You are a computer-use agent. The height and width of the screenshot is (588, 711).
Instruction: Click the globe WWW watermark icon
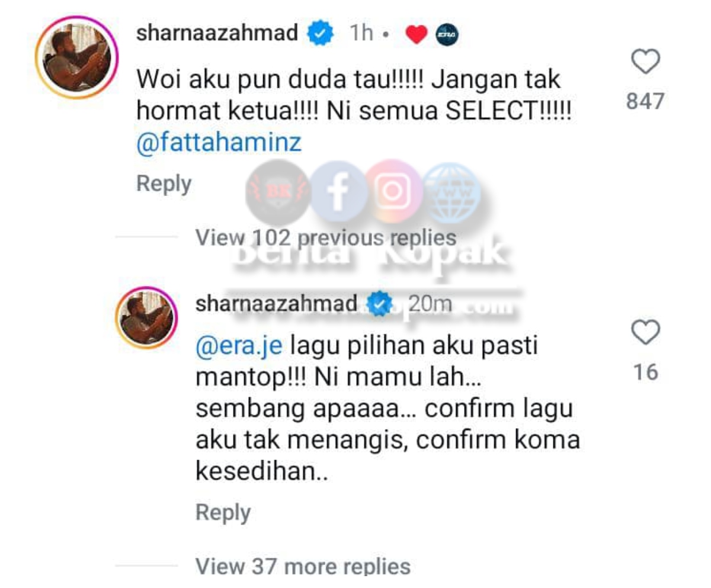pyautogui.click(x=451, y=192)
